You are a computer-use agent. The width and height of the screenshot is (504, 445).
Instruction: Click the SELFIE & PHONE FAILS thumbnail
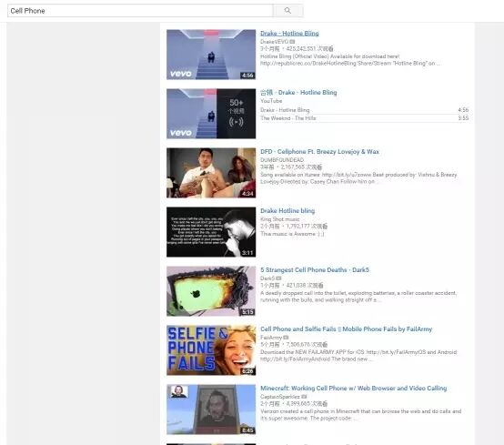pyautogui.click(x=211, y=350)
